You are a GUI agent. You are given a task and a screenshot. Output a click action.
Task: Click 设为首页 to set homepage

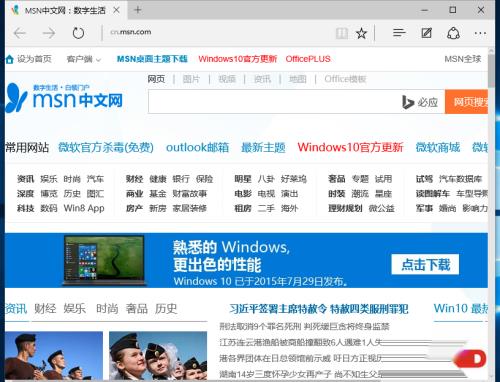34,59
